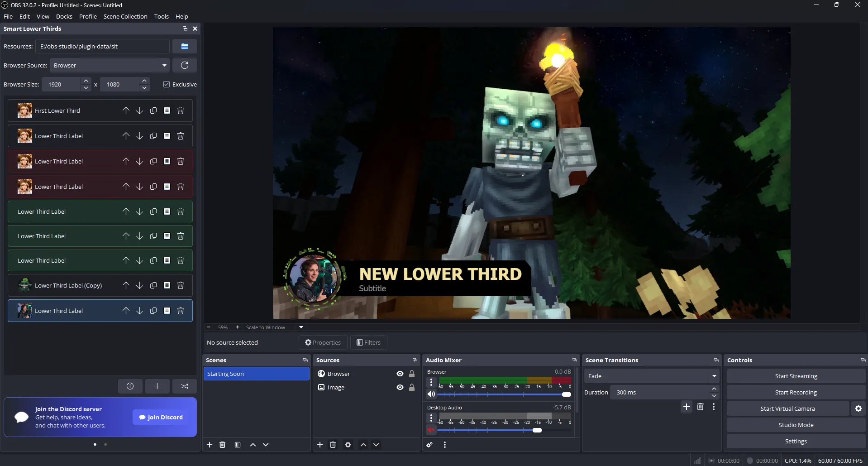
Task: Open the Browser Source selection dropdown
Action: click(163, 65)
